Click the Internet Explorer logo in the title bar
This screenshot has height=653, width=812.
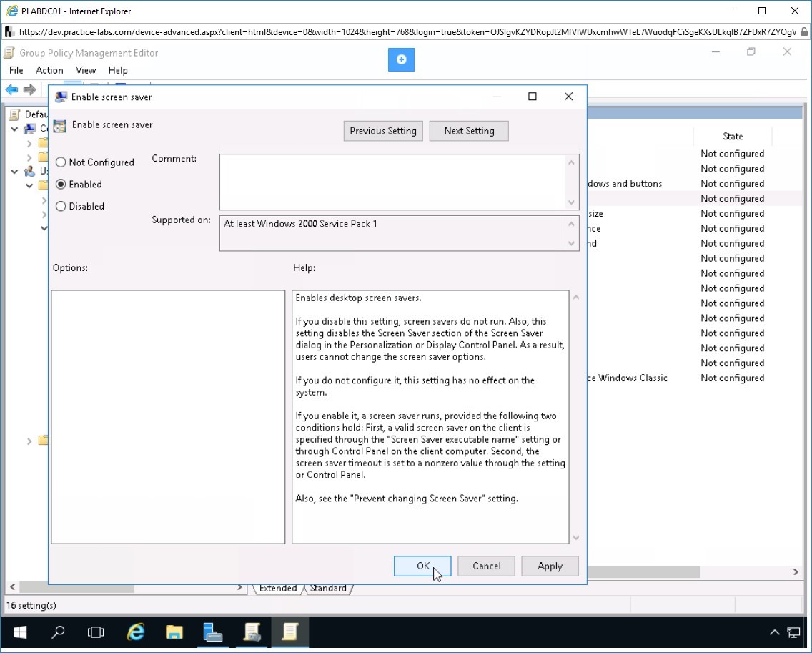[x=12, y=11]
